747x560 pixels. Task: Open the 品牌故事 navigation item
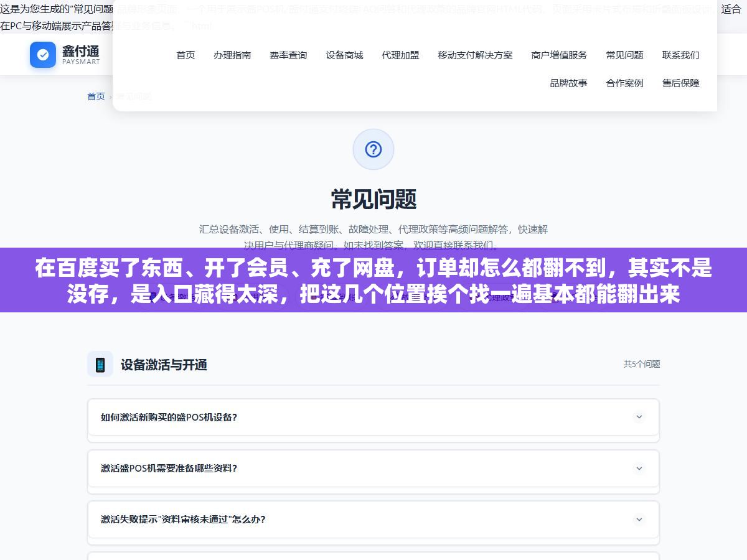coord(568,83)
